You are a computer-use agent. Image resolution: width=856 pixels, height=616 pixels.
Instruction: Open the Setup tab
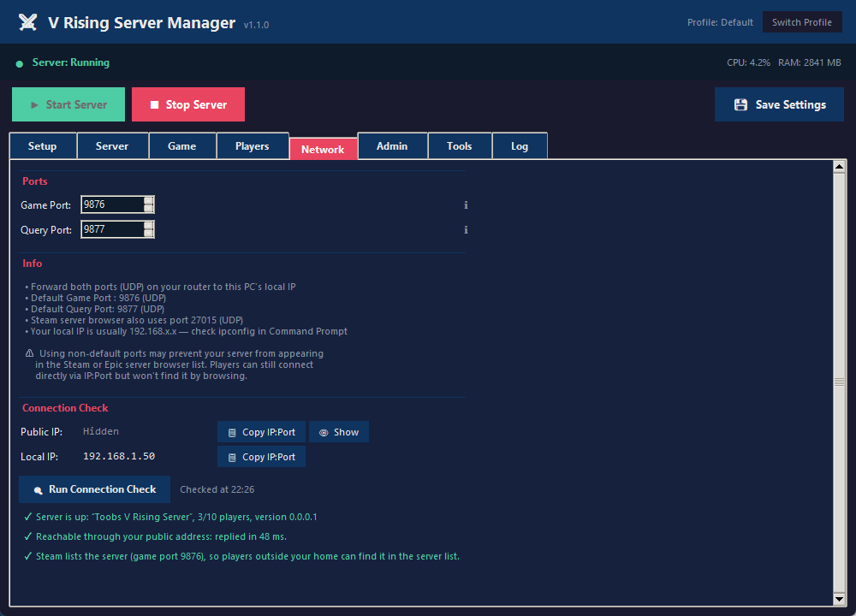[x=43, y=145]
